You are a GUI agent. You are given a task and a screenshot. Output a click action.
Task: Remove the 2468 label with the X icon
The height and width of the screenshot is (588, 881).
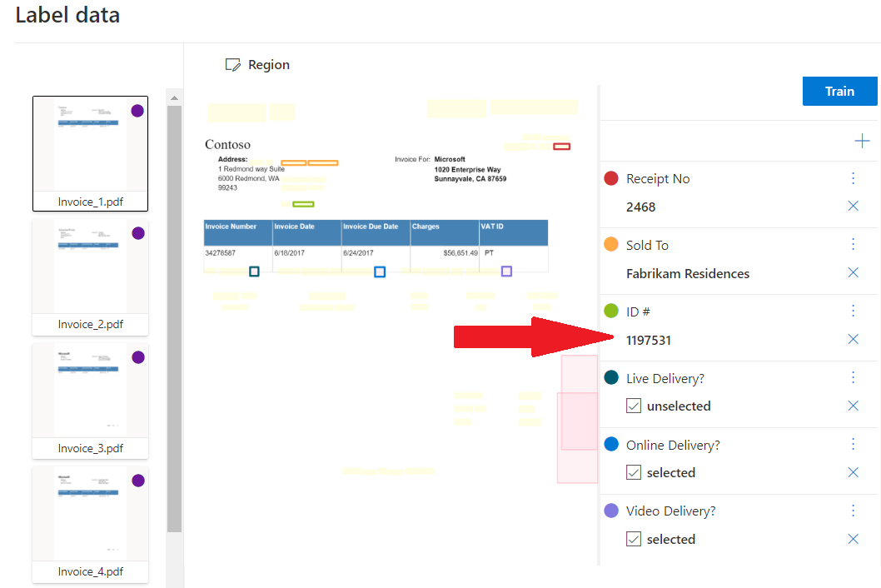coord(853,206)
